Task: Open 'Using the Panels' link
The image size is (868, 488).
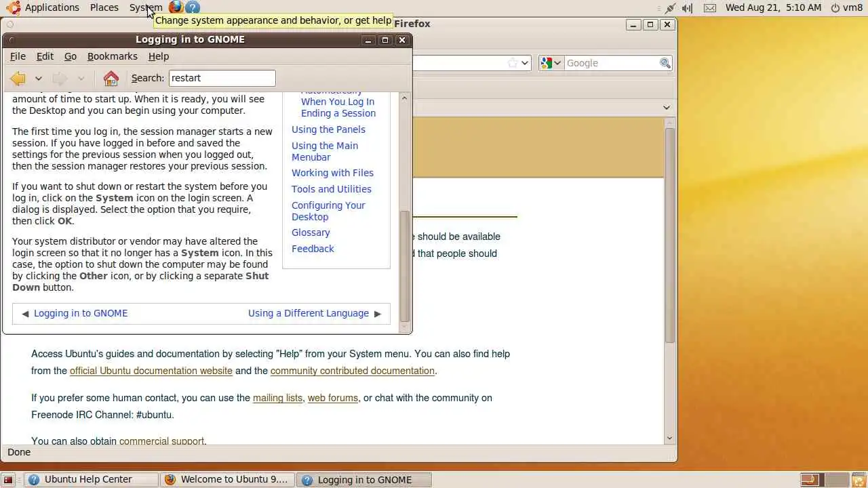Action: coord(328,129)
